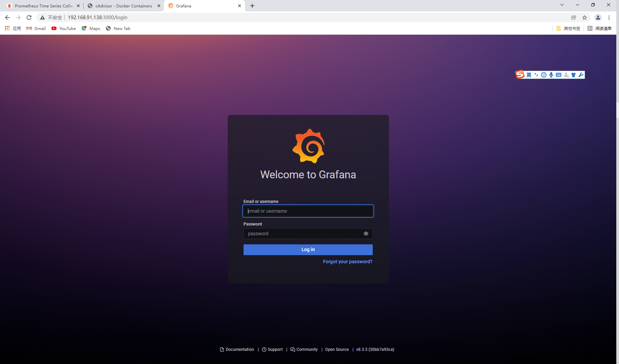Toggle password visibility eye icon

click(x=366, y=234)
